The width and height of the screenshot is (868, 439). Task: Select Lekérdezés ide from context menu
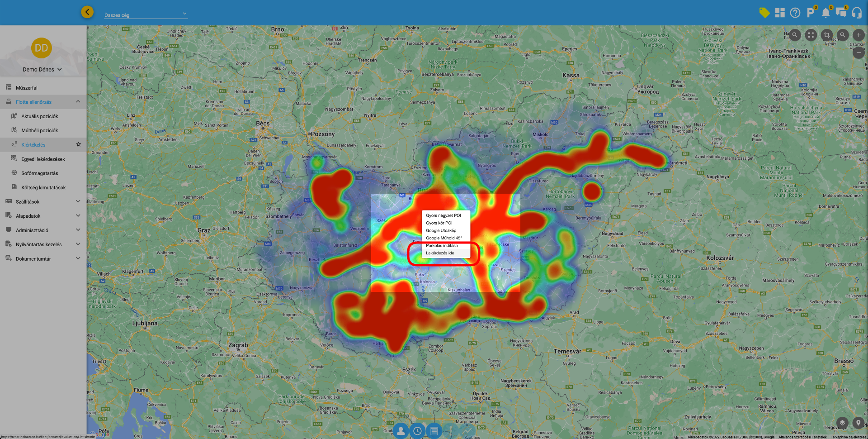[440, 253]
